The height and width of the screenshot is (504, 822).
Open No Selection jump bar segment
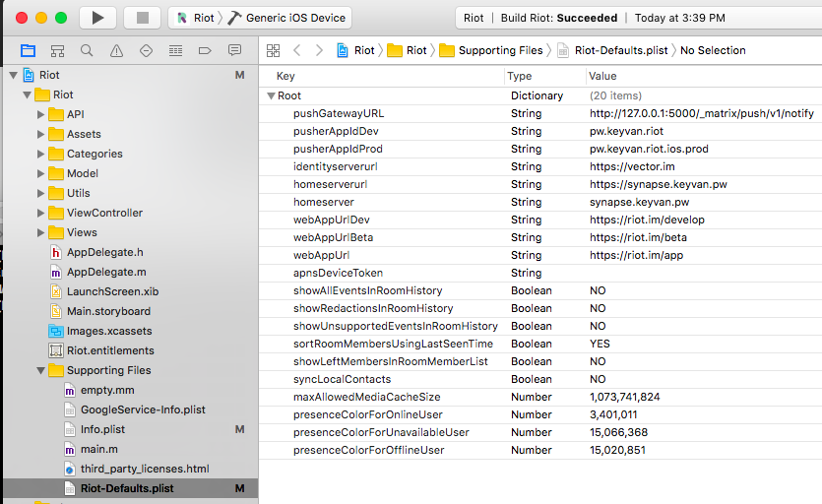point(713,50)
